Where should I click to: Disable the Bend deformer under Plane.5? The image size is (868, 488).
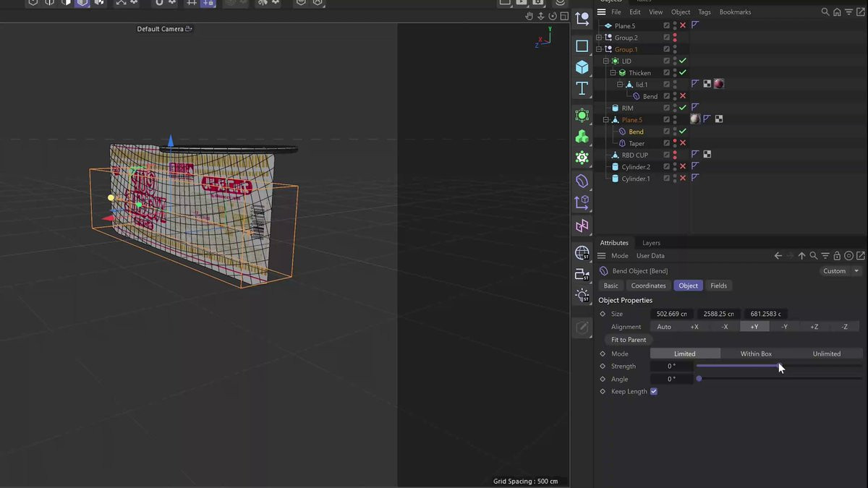pos(682,132)
